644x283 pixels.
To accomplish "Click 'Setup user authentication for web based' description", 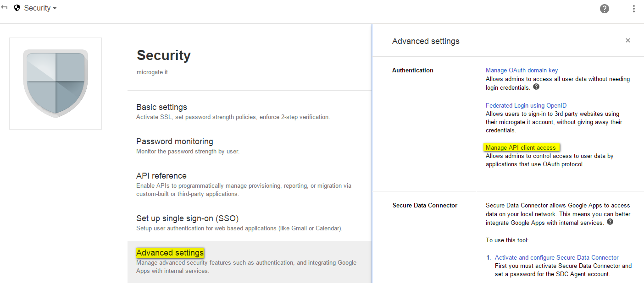I will (x=239, y=229).
